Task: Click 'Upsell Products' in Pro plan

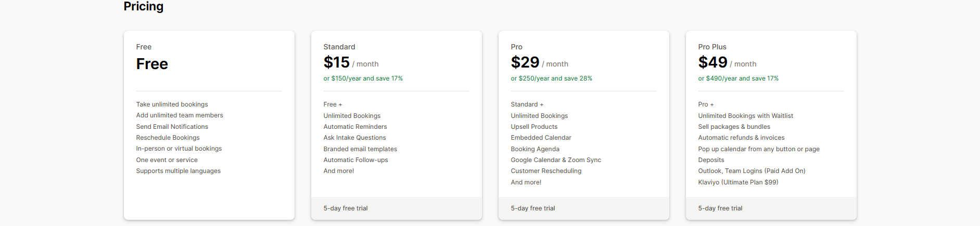Action: [534, 127]
